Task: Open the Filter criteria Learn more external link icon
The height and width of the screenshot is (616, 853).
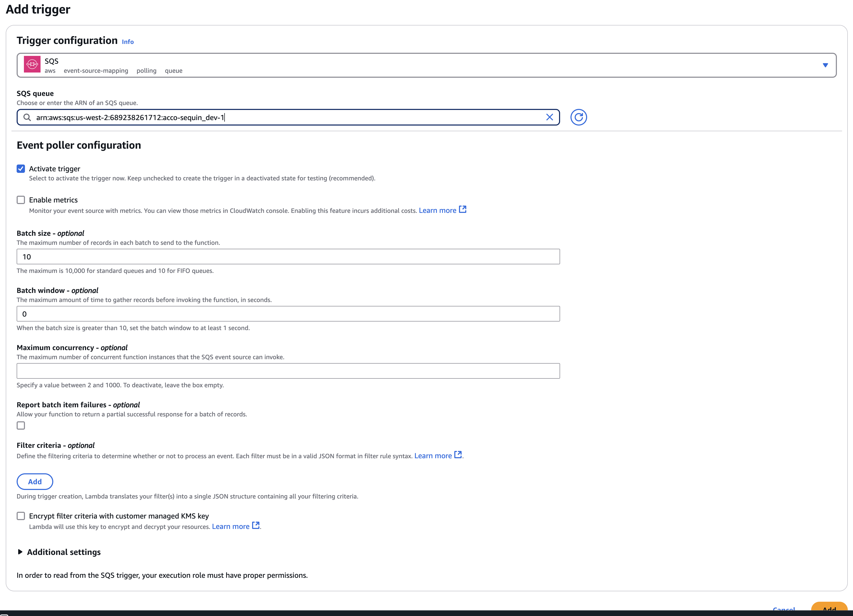Action: tap(458, 454)
